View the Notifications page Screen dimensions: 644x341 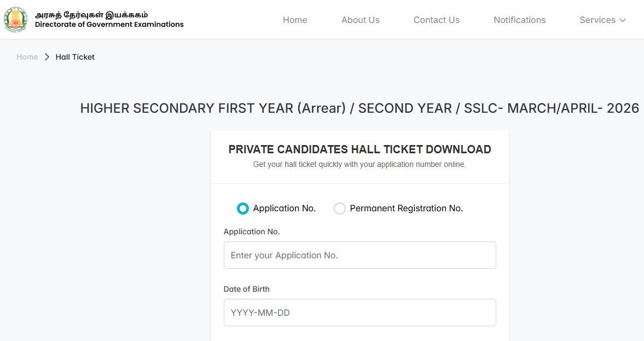[519, 20]
